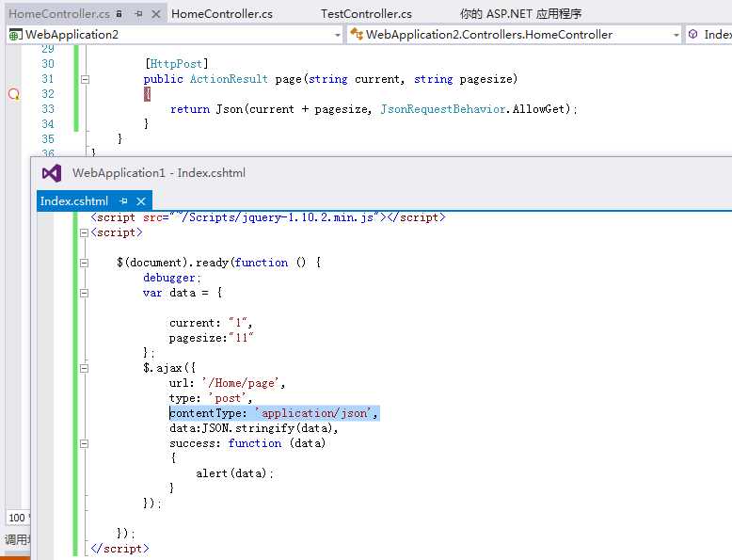Click JSON.stringify(data) line
Viewport: 732px width, 560px height.
(x=253, y=428)
